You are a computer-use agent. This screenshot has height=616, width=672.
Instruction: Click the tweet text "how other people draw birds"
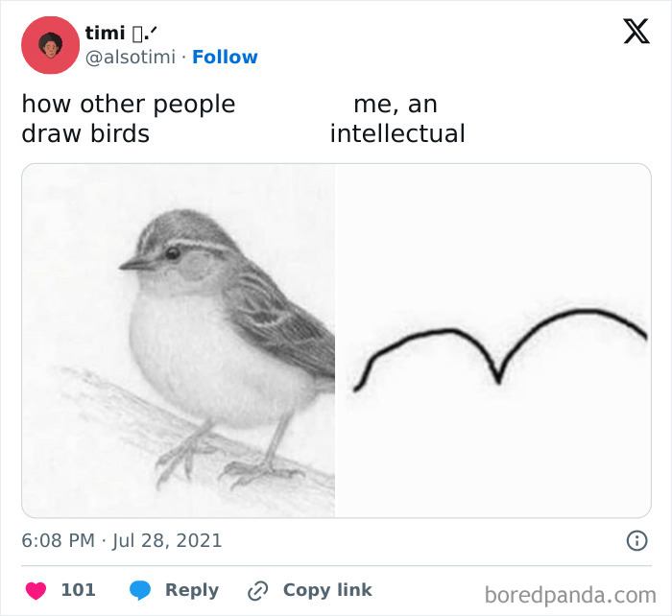(x=129, y=119)
